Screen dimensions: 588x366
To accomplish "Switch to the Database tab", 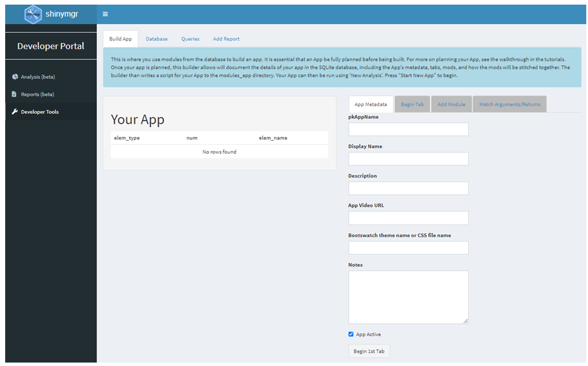I will tap(156, 39).
